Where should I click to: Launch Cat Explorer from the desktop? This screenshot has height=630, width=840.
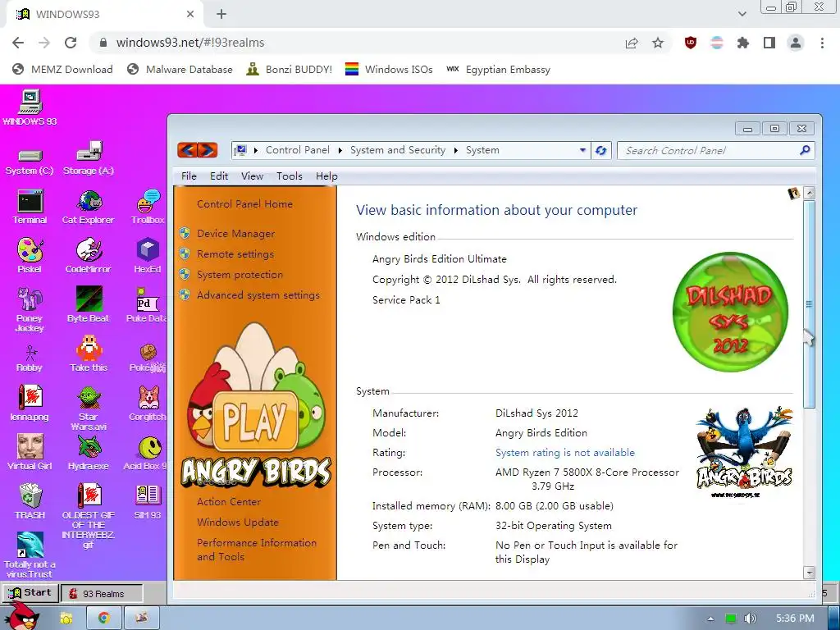coord(89,207)
